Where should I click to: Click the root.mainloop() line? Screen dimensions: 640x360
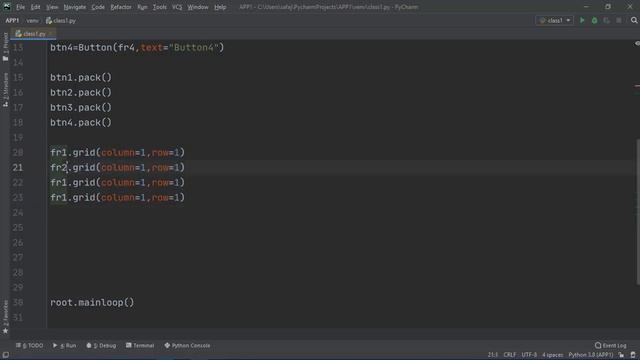coord(92,303)
